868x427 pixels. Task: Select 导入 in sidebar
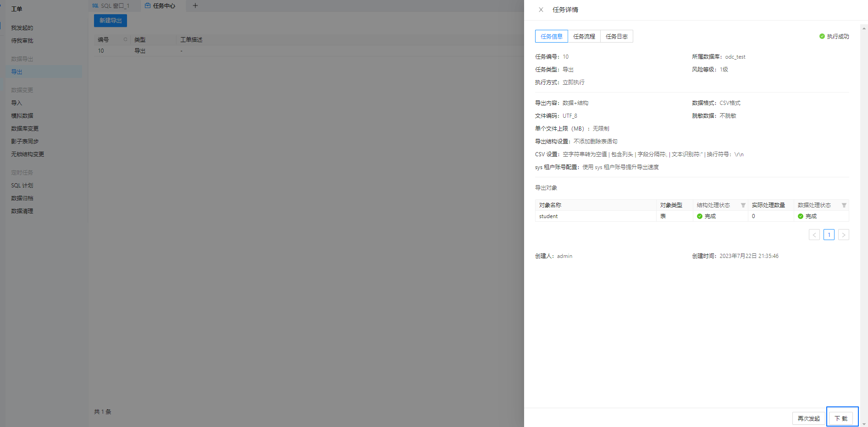(17, 103)
